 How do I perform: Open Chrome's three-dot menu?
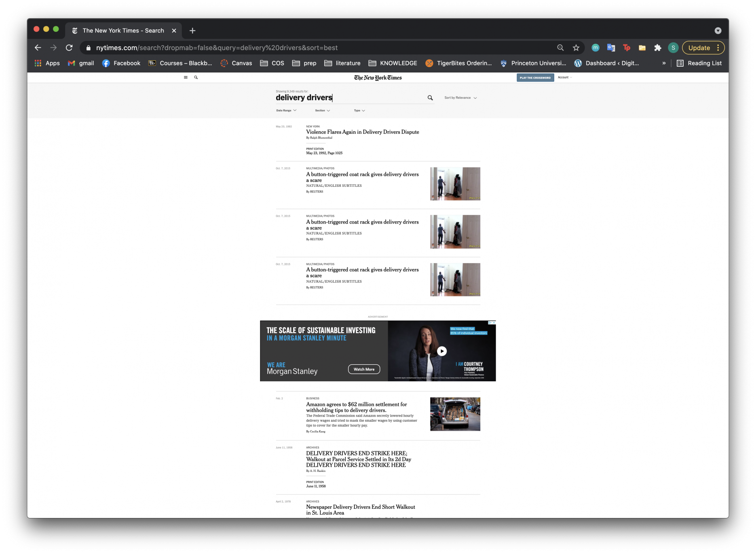[718, 48]
